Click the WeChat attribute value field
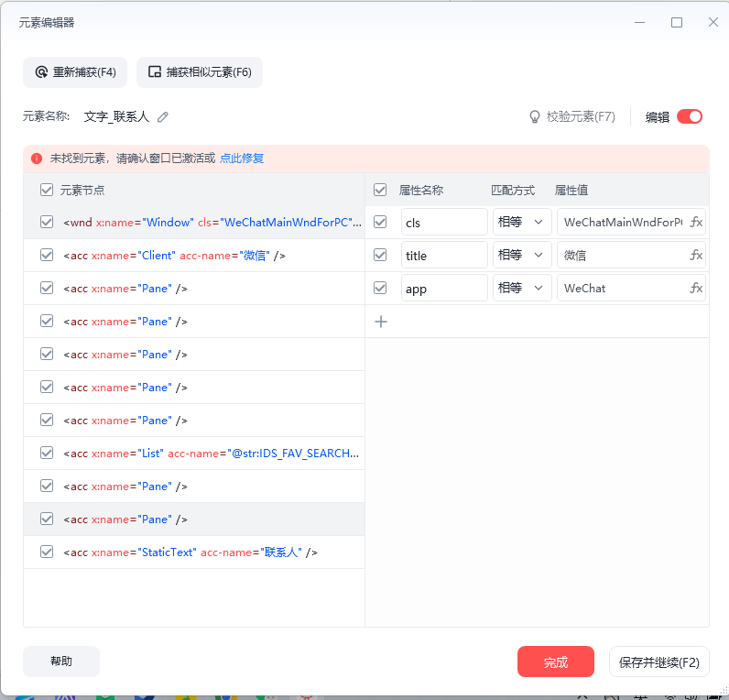The image size is (729, 700). [x=621, y=288]
